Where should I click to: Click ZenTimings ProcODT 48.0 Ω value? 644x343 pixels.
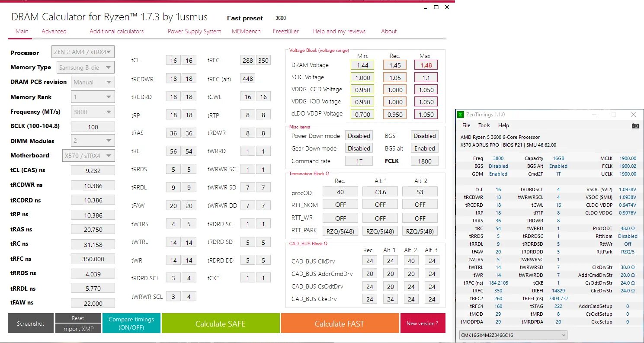pos(628,228)
